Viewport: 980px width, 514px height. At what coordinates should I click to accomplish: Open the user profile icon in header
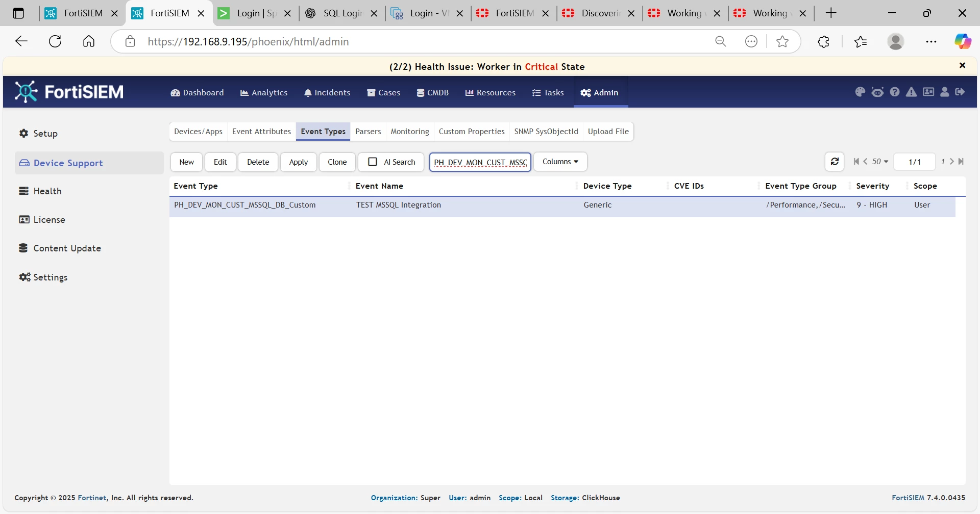pos(945,92)
